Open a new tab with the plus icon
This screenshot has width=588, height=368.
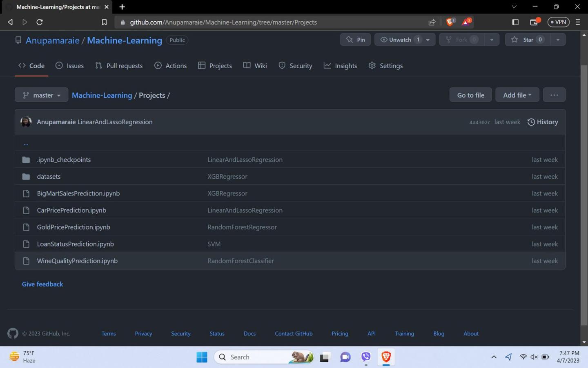tap(122, 7)
